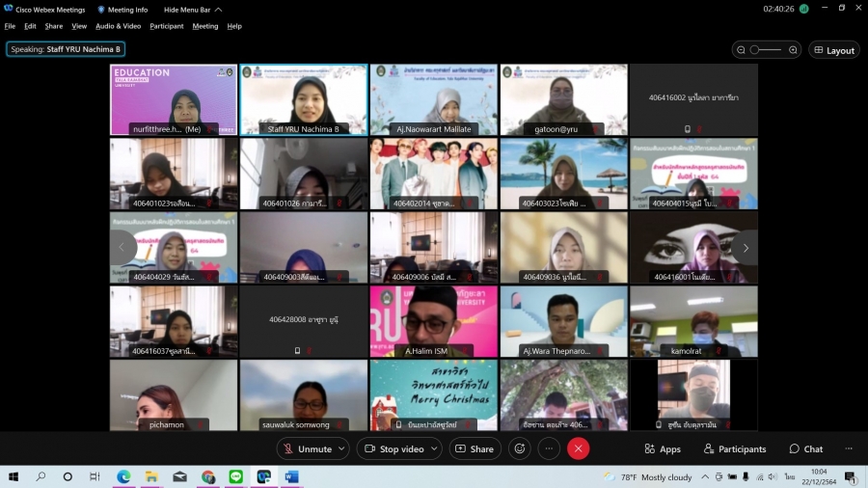This screenshot has height=488, width=868.
Task: Go to previous page of video grid
Action: (122, 248)
